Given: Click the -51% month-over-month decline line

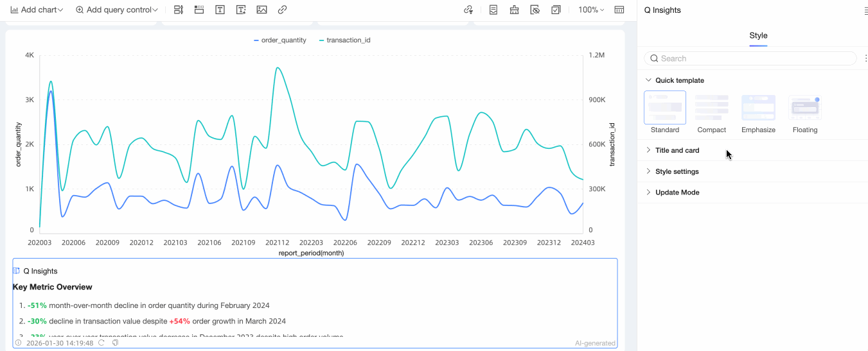Looking at the screenshot, I should click(148, 305).
